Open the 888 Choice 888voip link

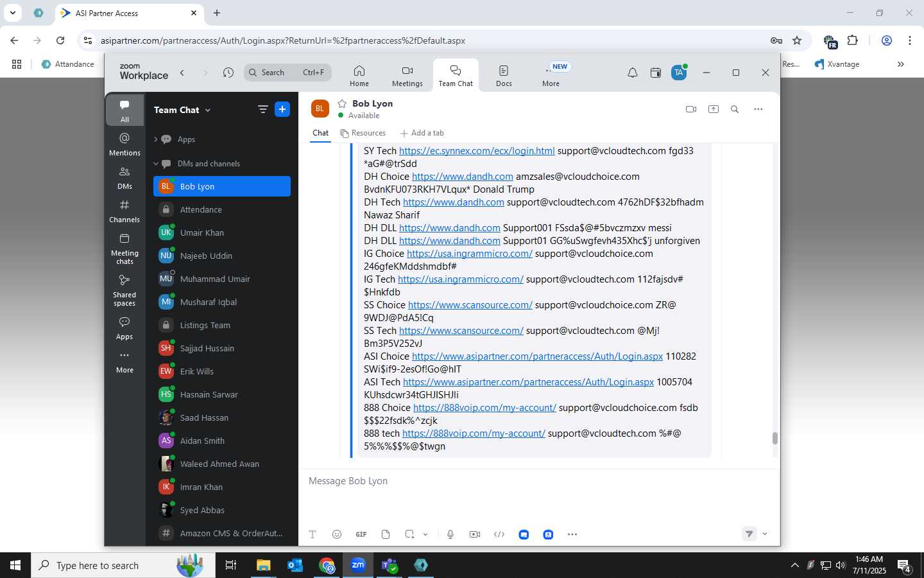click(x=484, y=408)
